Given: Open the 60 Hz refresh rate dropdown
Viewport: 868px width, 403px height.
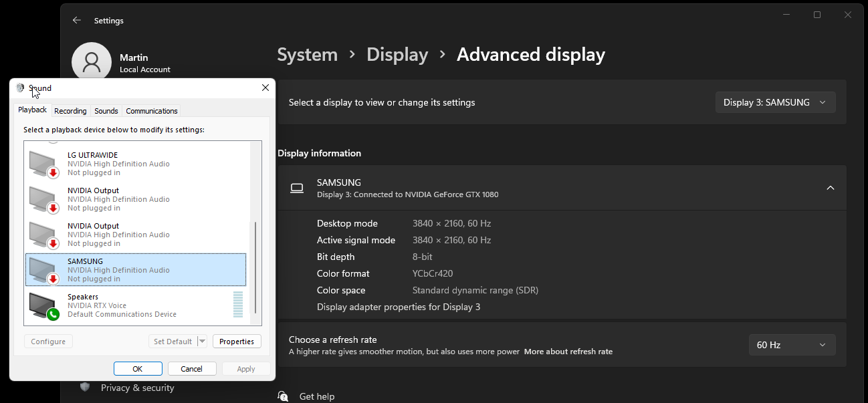Looking at the screenshot, I should [x=792, y=345].
